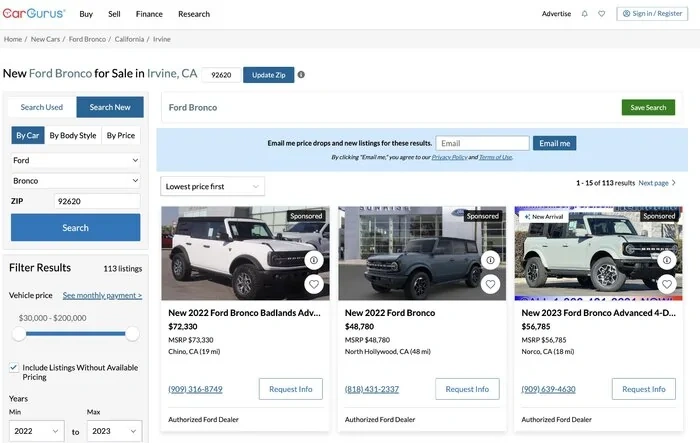Click info icon beside Update Zip
The image size is (700, 443).
(x=301, y=75)
